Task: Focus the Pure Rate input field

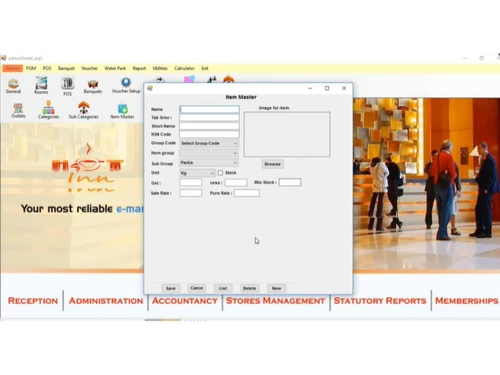Action: click(247, 193)
